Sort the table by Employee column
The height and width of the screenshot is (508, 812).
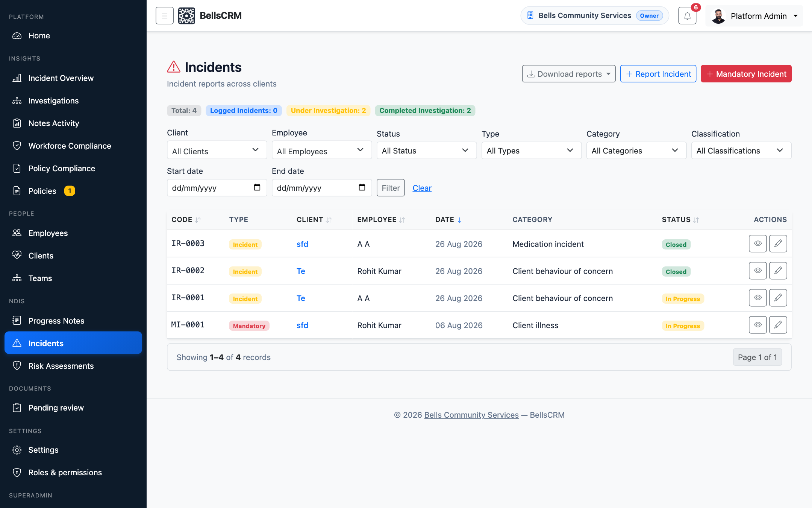(381, 220)
